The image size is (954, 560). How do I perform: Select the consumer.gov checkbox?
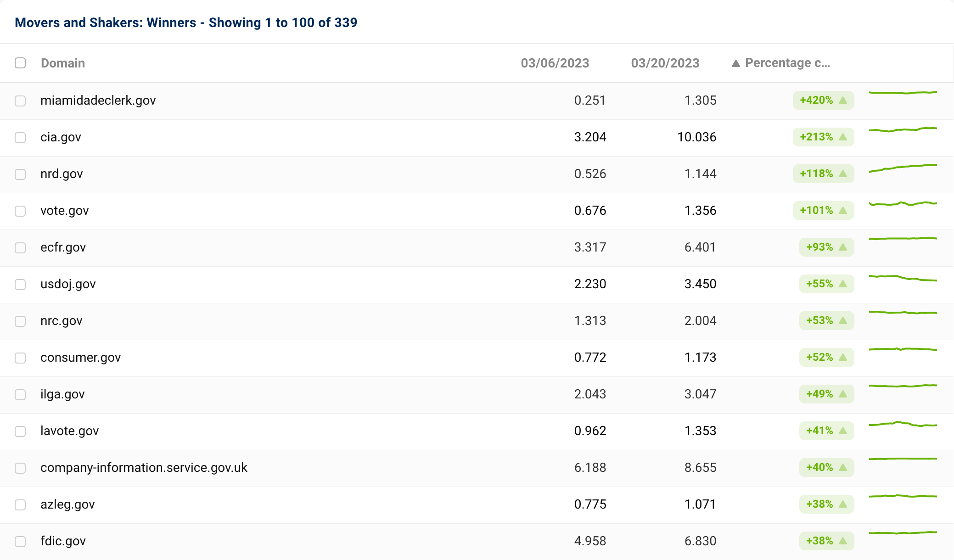click(x=20, y=358)
